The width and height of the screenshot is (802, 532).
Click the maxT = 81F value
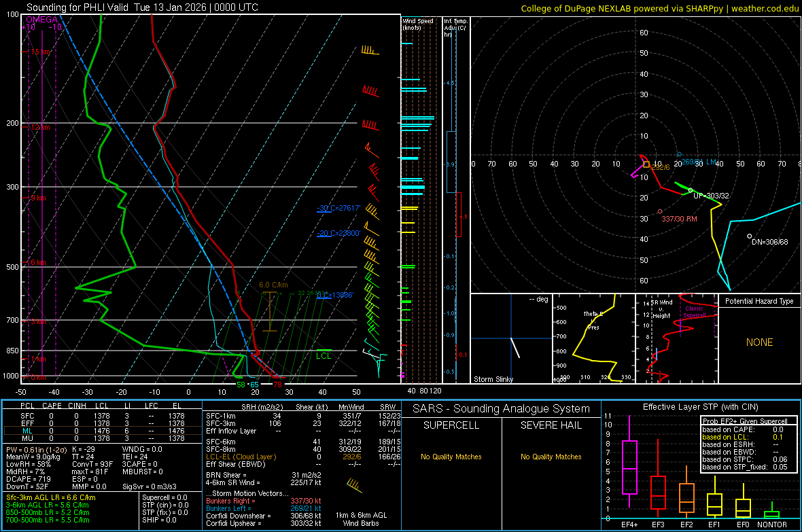pyautogui.click(x=90, y=472)
